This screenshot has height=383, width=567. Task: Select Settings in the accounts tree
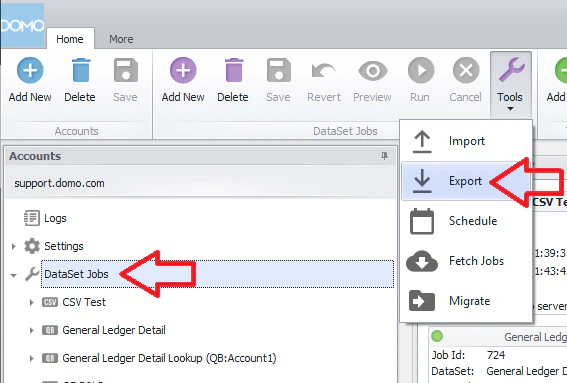point(64,246)
